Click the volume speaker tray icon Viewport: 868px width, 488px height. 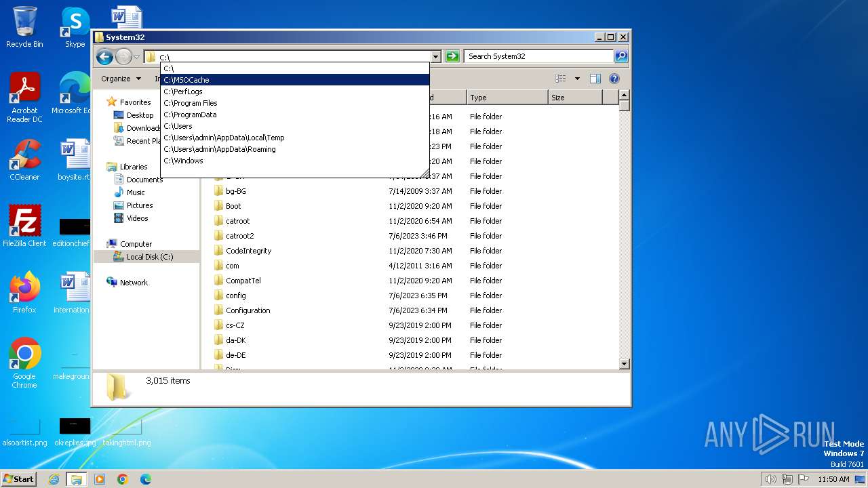click(770, 479)
